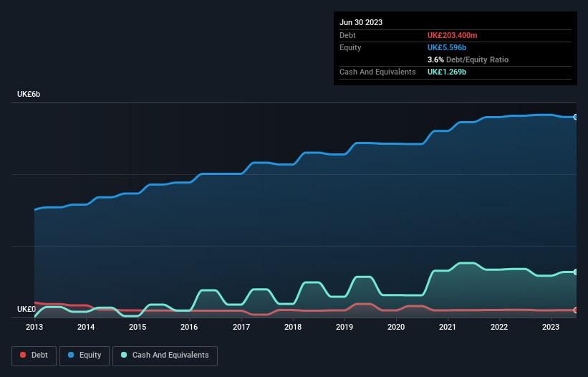Click the UK£6b y-axis label

(x=29, y=94)
